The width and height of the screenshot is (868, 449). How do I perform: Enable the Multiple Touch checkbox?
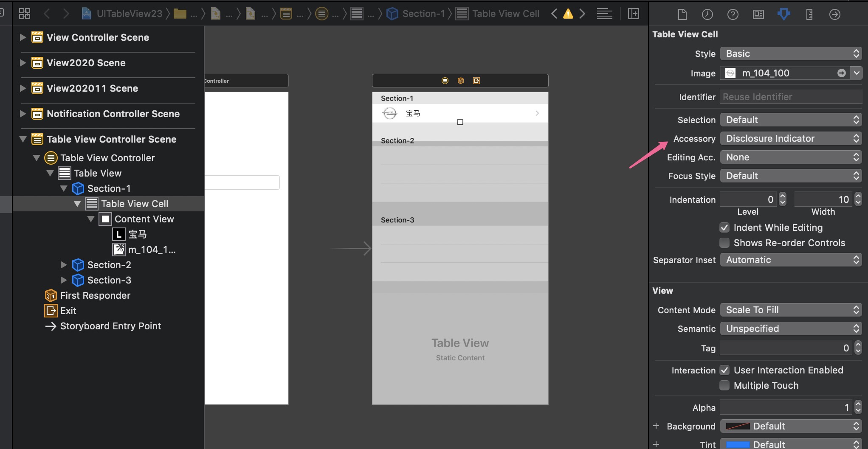click(724, 385)
